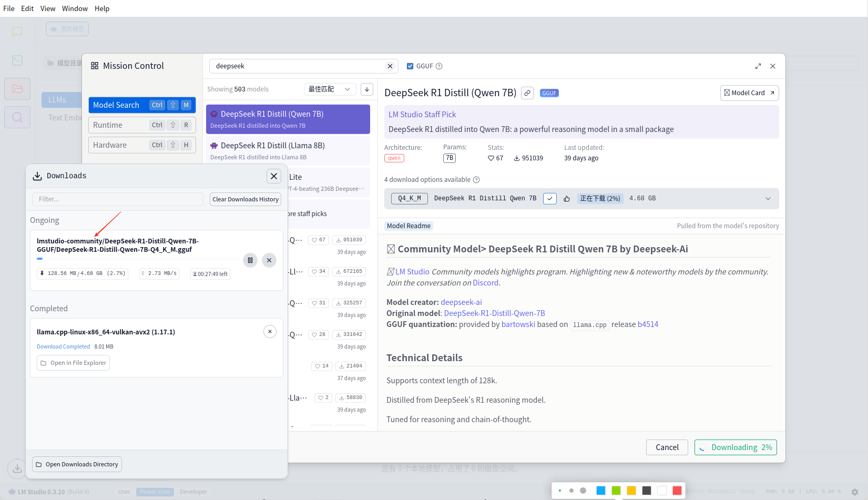Open b4514 release link

pos(648,324)
